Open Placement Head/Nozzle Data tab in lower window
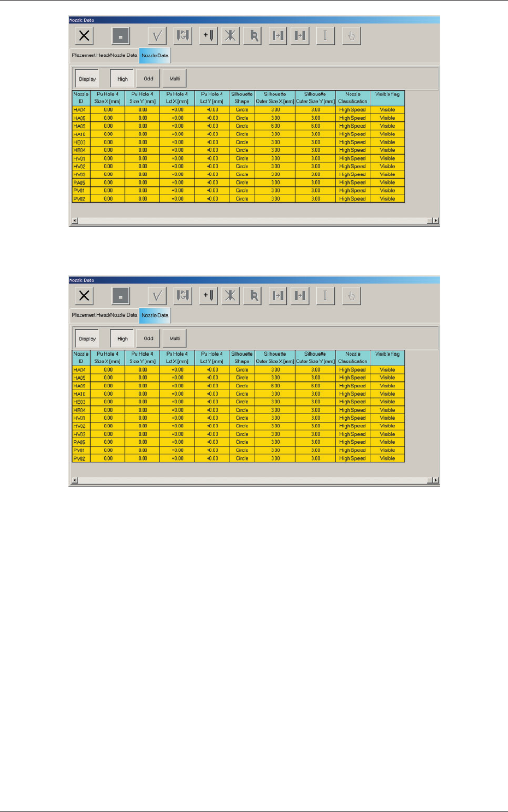This screenshot has height=812, width=508. click(x=104, y=315)
